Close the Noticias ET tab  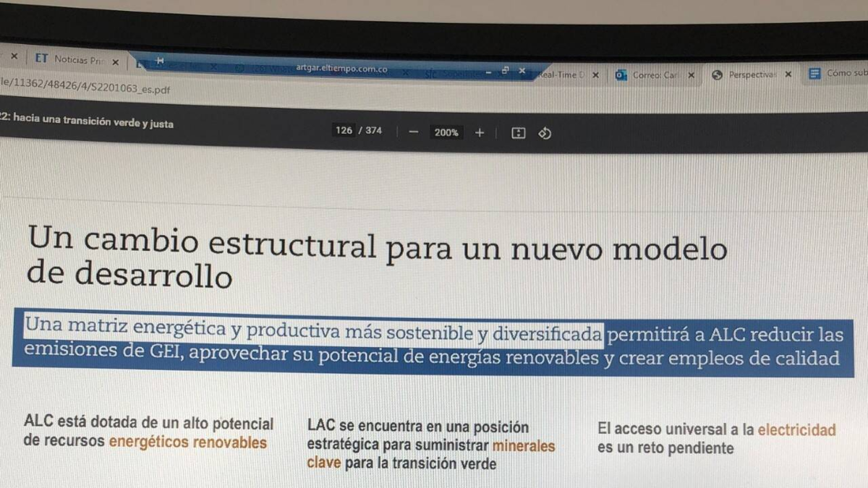point(115,62)
